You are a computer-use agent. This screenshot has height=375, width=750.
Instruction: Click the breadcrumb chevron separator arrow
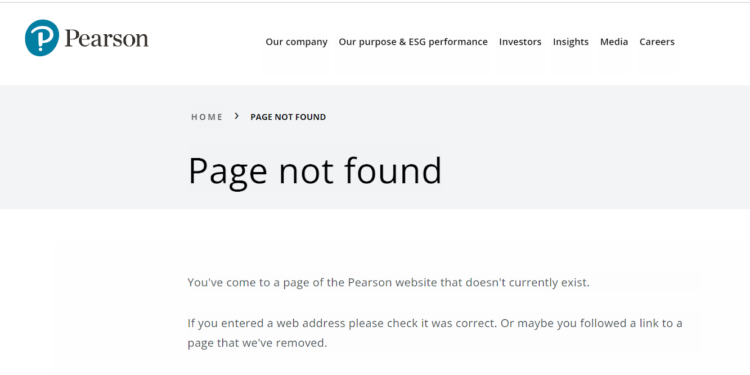point(237,116)
